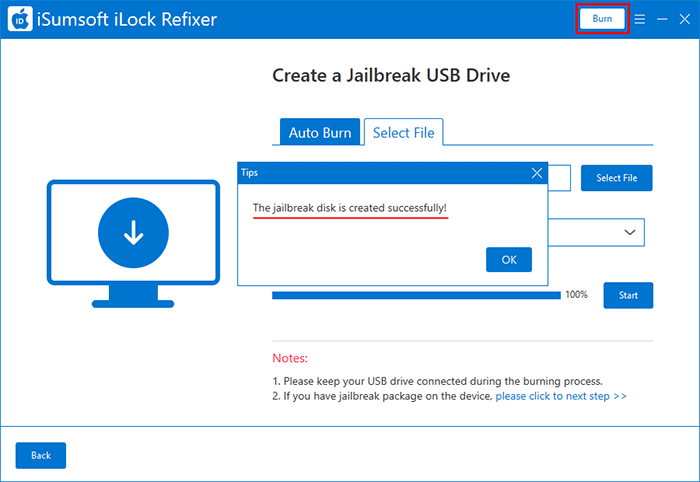The height and width of the screenshot is (482, 700).
Task: Click the 'Create a Jailbreak USB Drive' heading
Action: (x=391, y=75)
